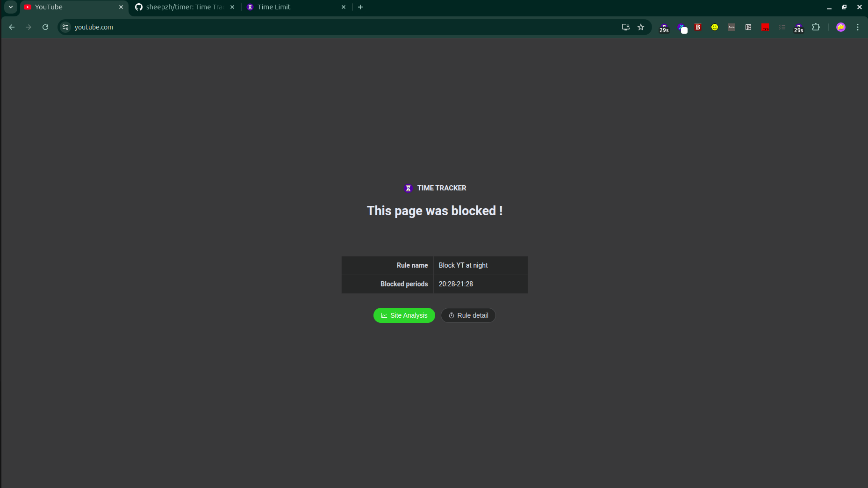Click the address bar showing youtube.com
The height and width of the screenshot is (488, 868).
(x=187, y=27)
